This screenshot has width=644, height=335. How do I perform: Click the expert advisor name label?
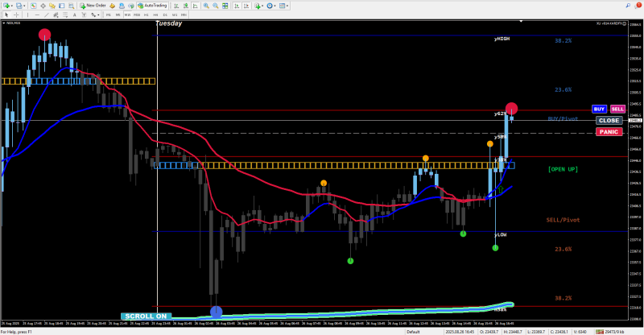(x=611, y=23)
